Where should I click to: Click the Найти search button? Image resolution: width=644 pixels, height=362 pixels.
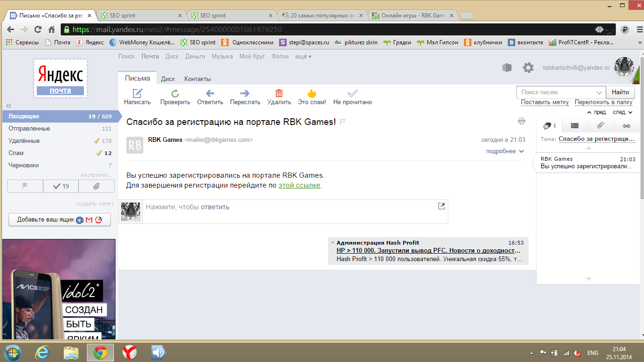[620, 92]
